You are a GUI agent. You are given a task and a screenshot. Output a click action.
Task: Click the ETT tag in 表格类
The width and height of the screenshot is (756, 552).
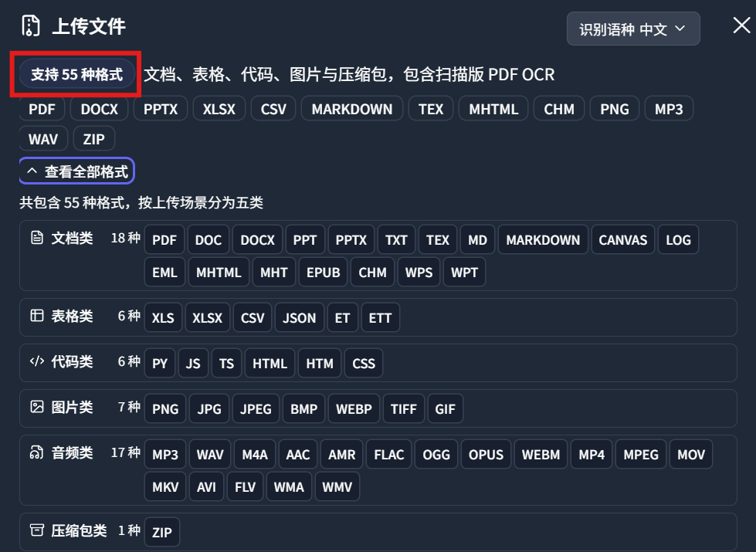click(x=380, y=318)
